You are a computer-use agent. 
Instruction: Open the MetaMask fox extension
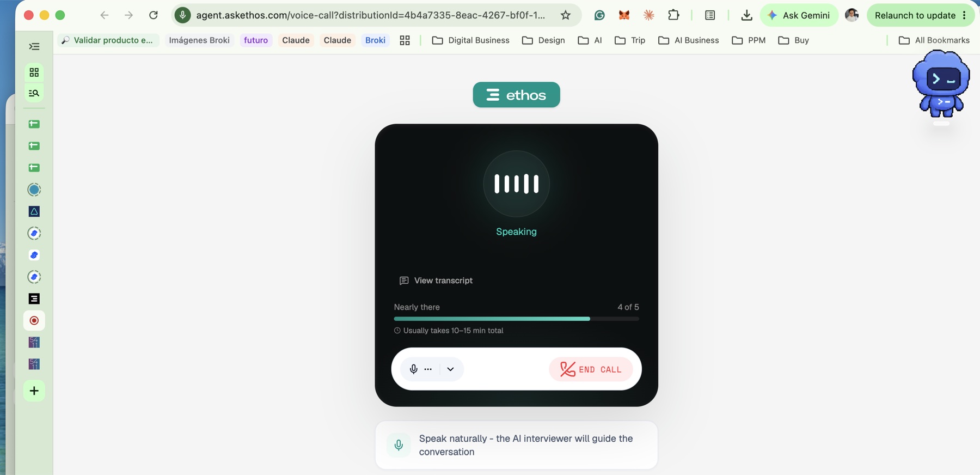tap(624, 15)
